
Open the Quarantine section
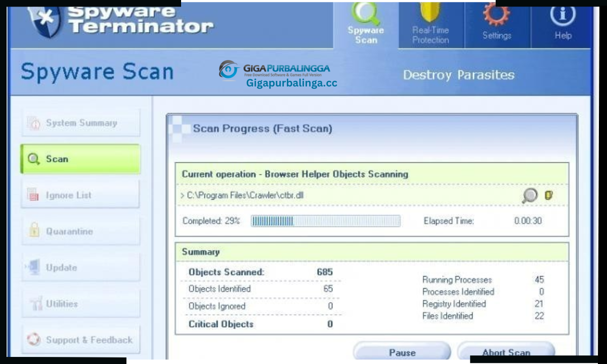[80, 232]
